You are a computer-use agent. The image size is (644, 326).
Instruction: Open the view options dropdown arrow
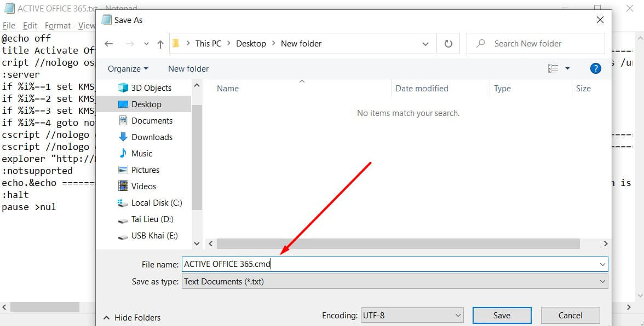(x=567, y=68)
